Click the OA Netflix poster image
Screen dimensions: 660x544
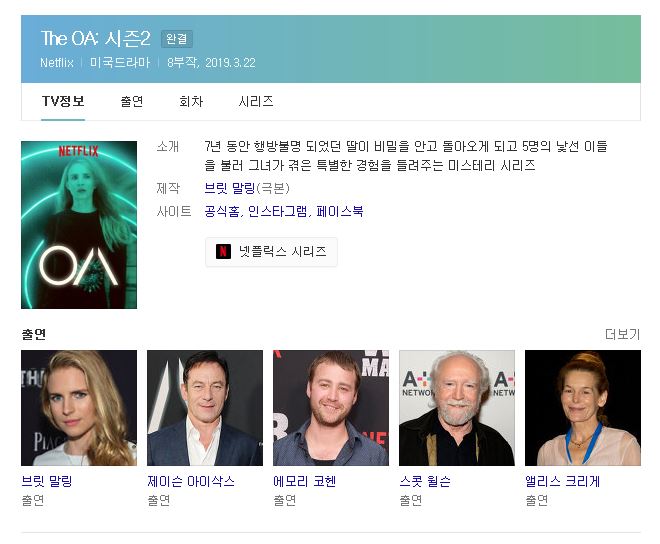point(79,225)
